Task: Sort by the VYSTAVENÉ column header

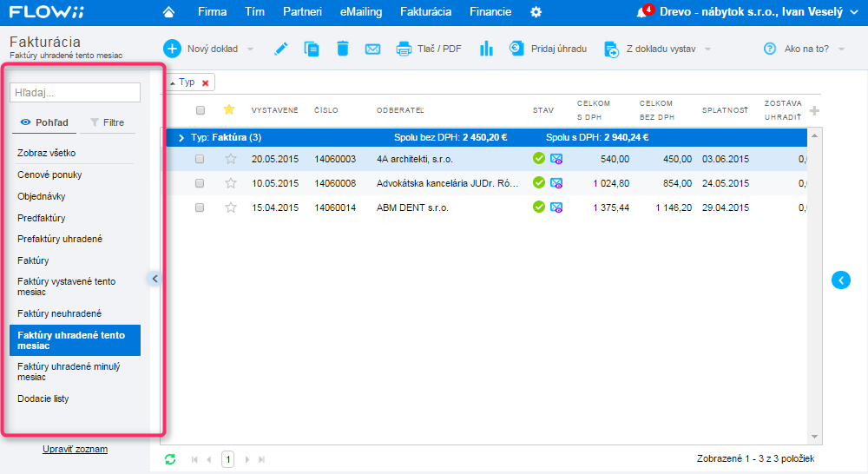Action: [x=274, y=110]
